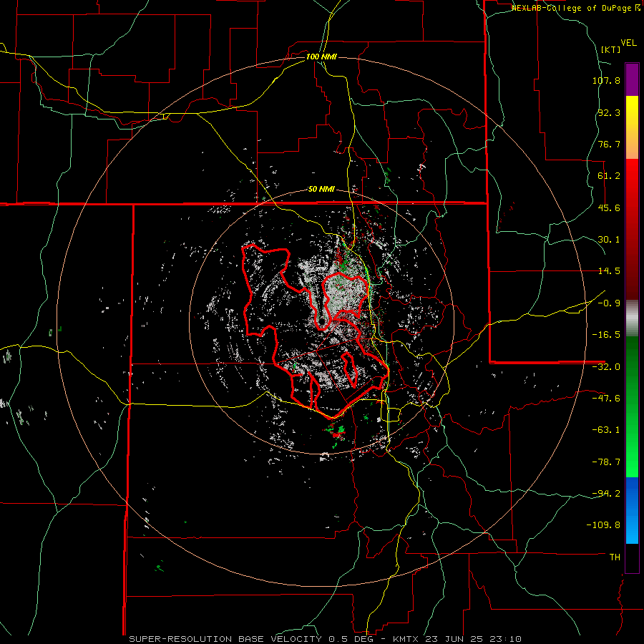Pick the gray near-zero segment of the color bar
The height and width of the screenshot is (644, 644).
pos(632,318)
